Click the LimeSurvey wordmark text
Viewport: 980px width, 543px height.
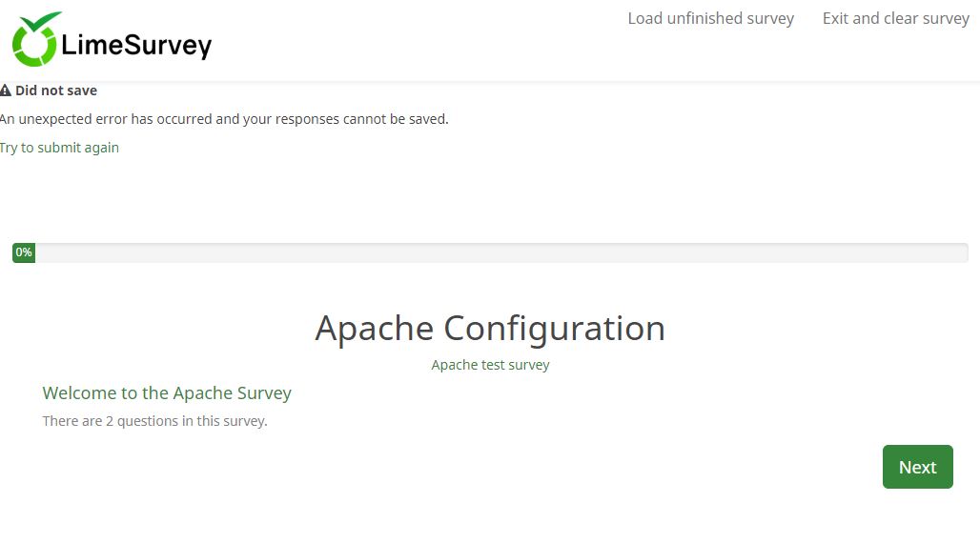pyautogui.click(x=136, y=45)
